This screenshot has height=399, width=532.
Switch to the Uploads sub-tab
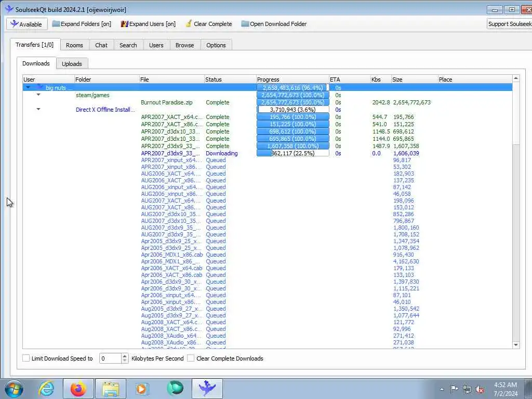click(x=72, y=64)
